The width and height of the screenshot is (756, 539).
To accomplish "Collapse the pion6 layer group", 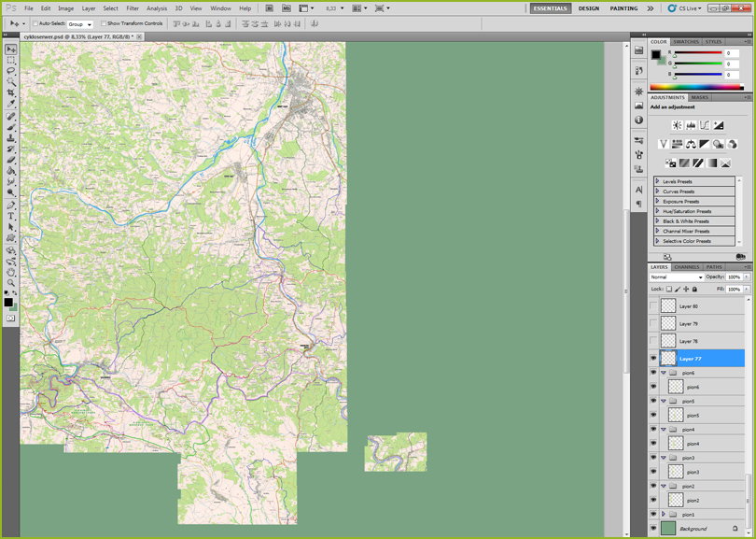I will tap(664, 373).
